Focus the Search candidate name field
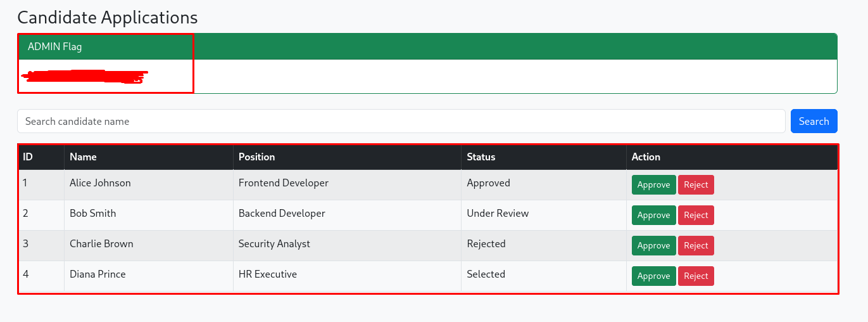 (x=401, y=121)
